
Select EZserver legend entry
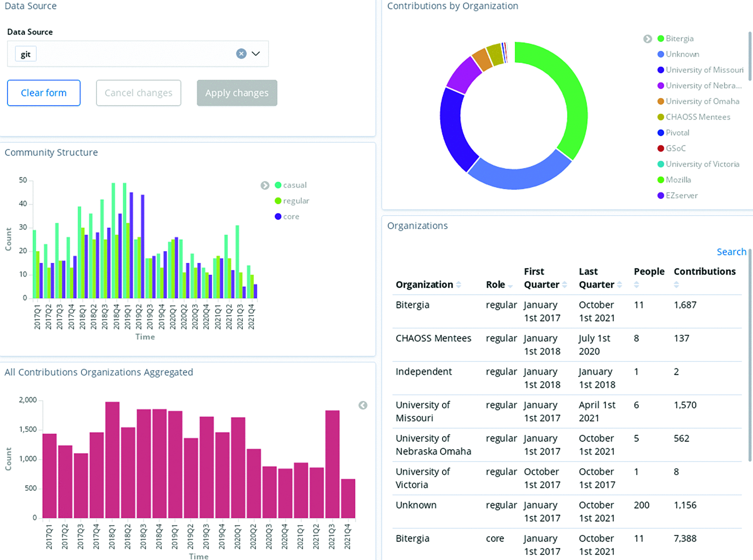click(x=678, y=195)
